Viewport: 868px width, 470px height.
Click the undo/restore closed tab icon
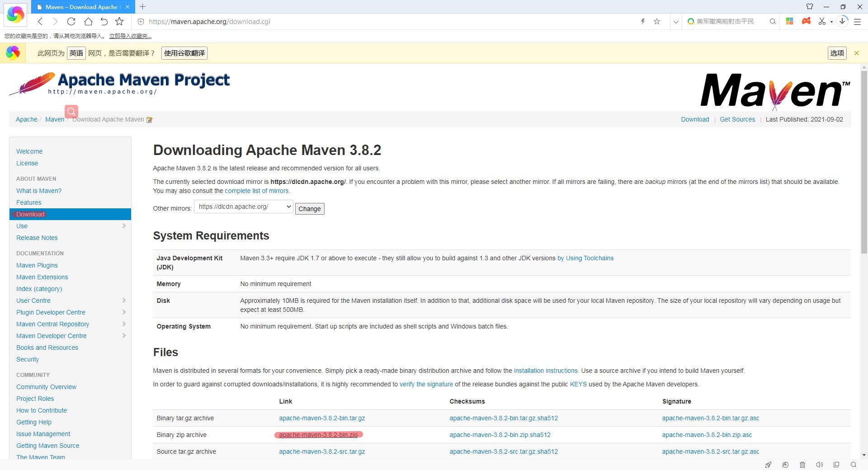click(104, 21)
